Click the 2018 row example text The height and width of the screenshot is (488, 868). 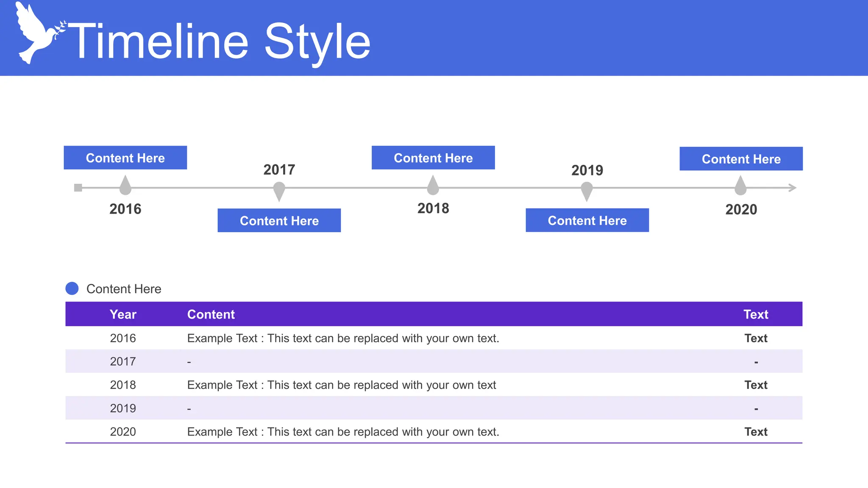click(x=341, y=385)
